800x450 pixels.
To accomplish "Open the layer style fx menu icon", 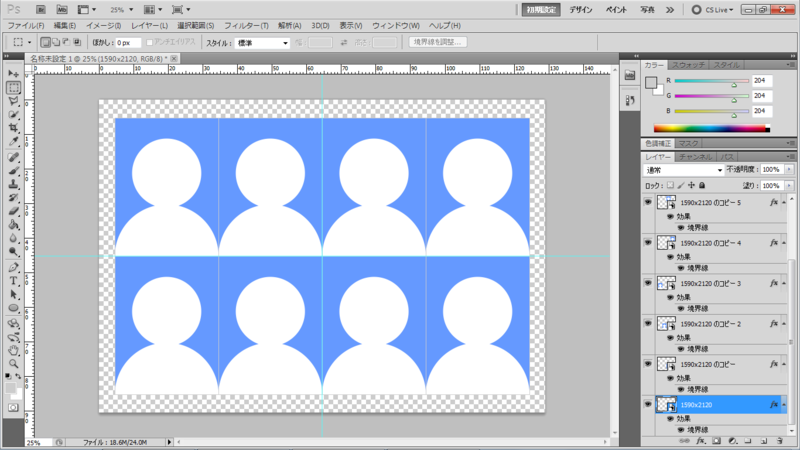I will click(701, 441).
